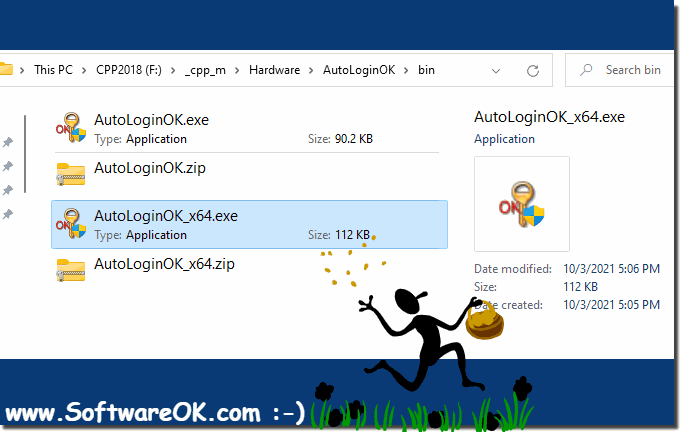Select the AutoLoginOK_x64.exe file name
This screenshot has width=681, height=432.
[166, 216]
